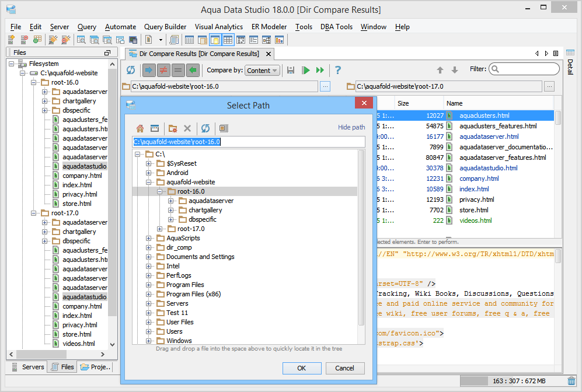Select videos.html in the compare results
This screenshot has height=392, width=582.
[x=476, y=220]
